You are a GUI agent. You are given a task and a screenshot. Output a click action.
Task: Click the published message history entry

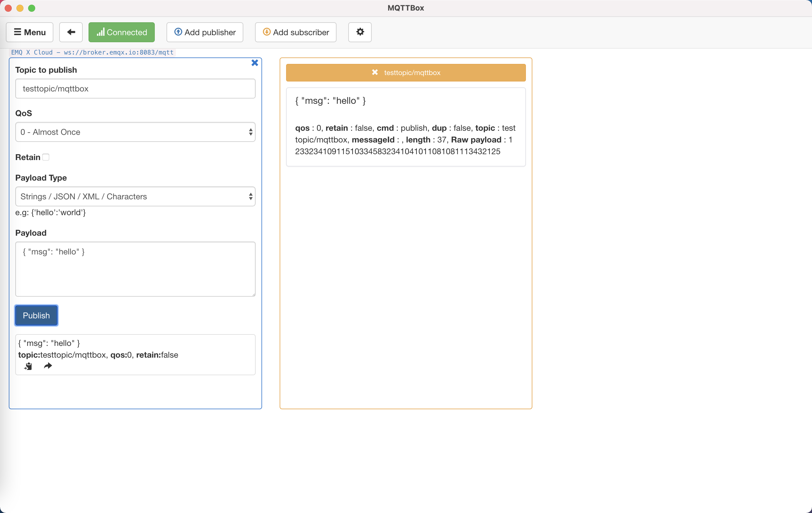(x=135, y=354)
